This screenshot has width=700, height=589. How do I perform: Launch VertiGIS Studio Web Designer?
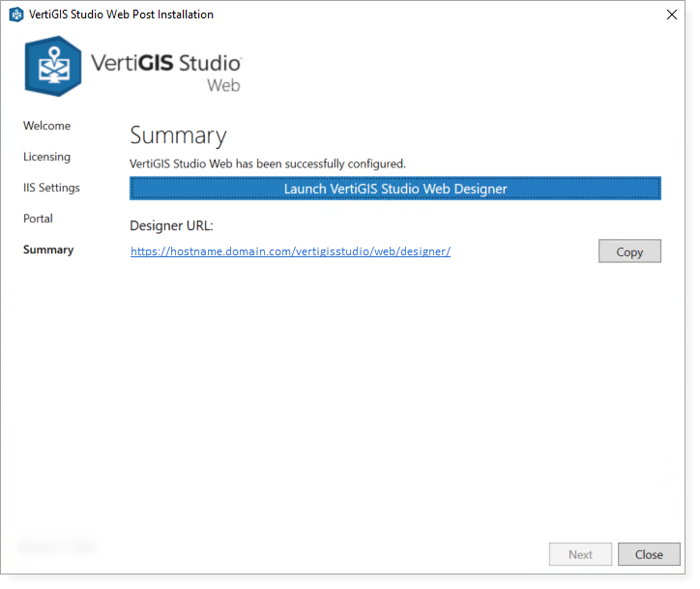[395, 189]
